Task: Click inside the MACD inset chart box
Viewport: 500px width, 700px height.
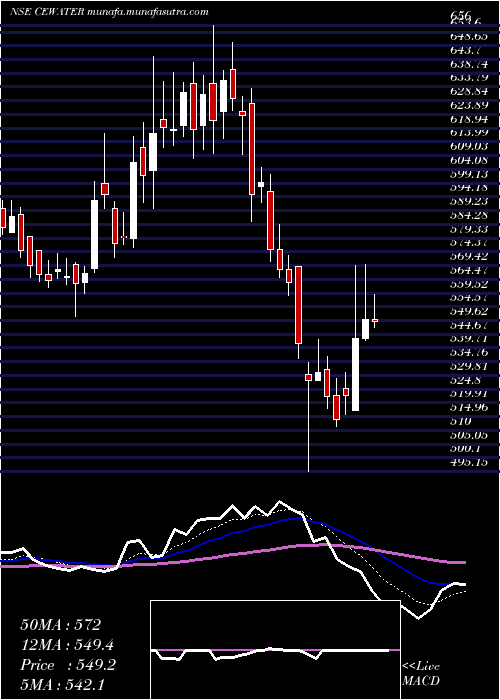Action: [275, 650]
